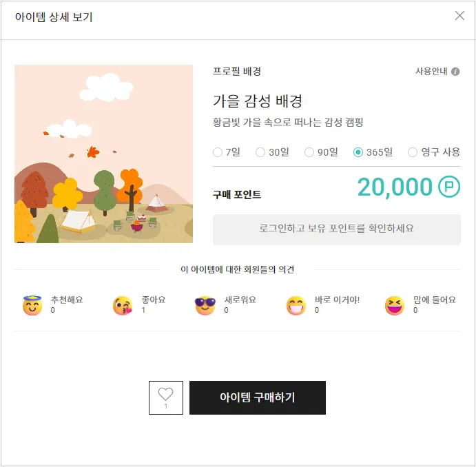Click the kissing face 좋아요 emoji
This screenshot has height=467, width=476.
(123, 306)
